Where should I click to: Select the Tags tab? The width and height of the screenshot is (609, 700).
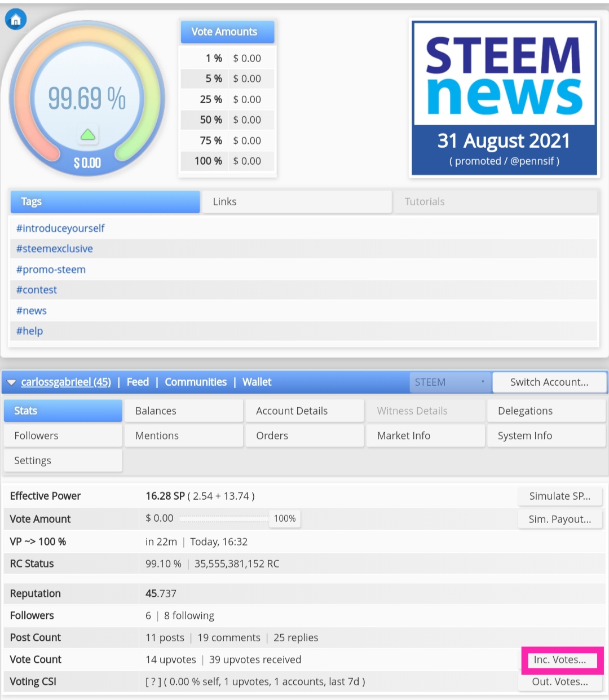105,201
